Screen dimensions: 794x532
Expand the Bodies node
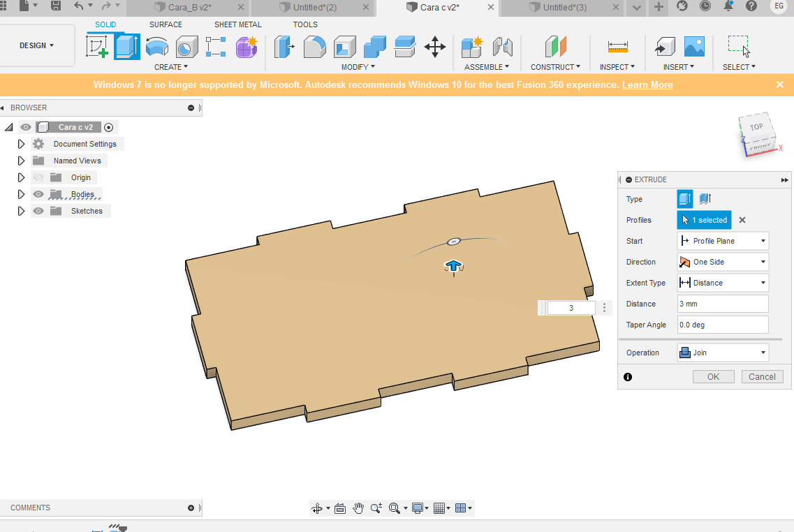[21, 194]
